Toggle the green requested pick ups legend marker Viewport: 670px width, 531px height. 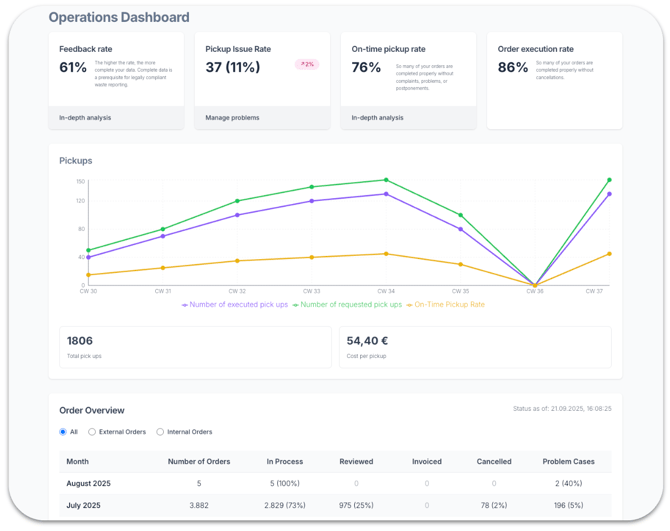click(296, 305)
